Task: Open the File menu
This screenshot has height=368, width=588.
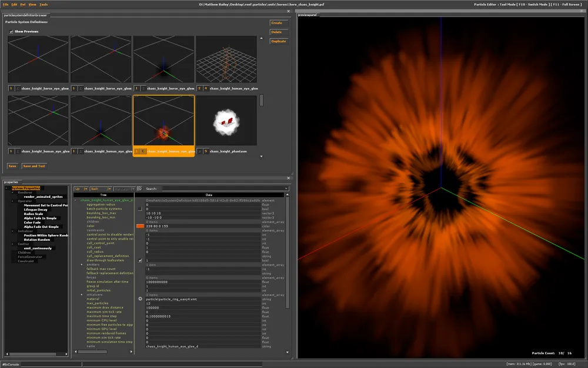Action: pyautogui.click(x=5, y=4)
